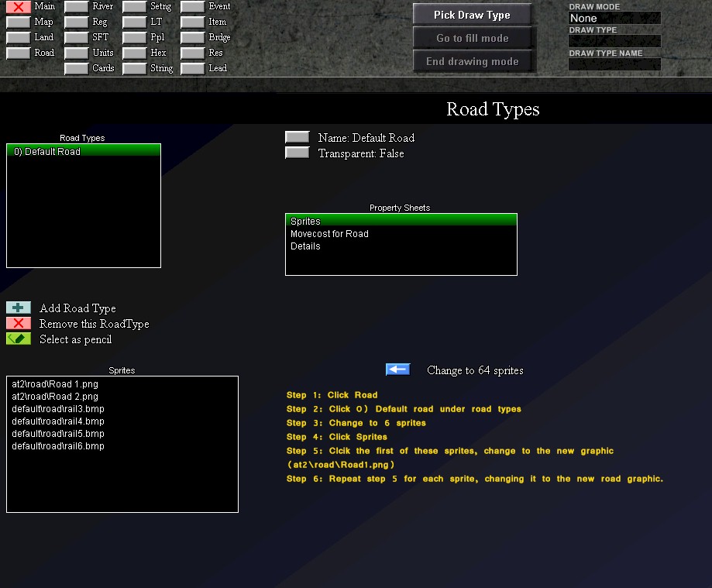Open the Road editor tab
The width and height of the screenshot is (712, 588).
tap(19, 53)
